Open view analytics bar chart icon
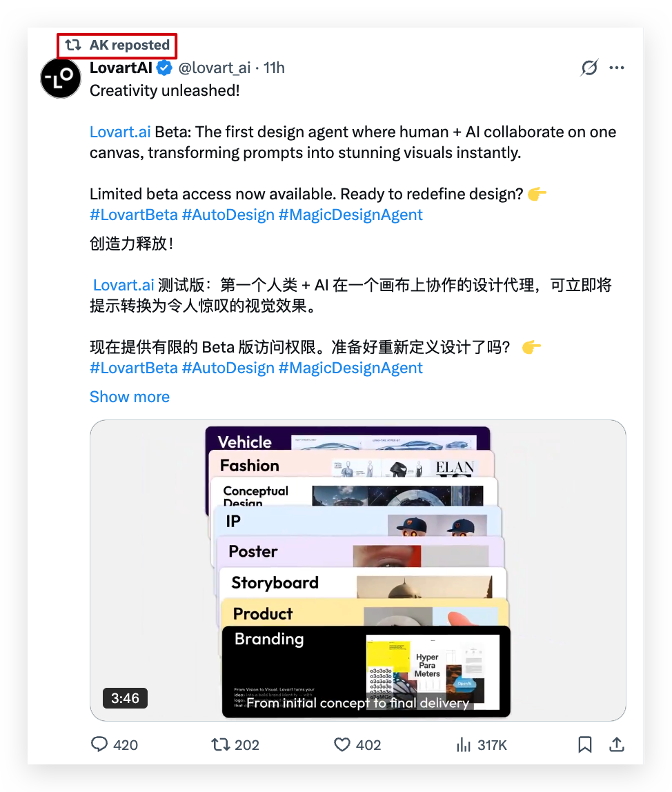Screen dimensions: 672x792 (x=463, y=744)
